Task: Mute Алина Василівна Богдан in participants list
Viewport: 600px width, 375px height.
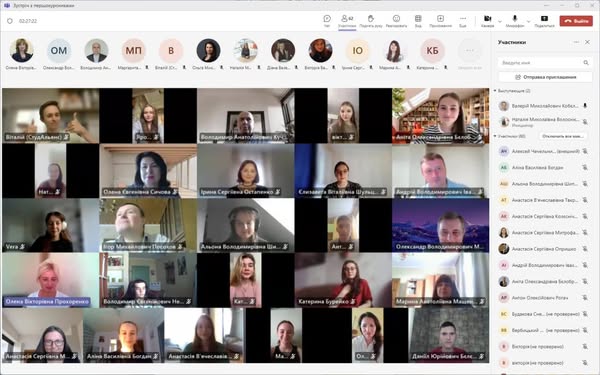Action: 585,168
